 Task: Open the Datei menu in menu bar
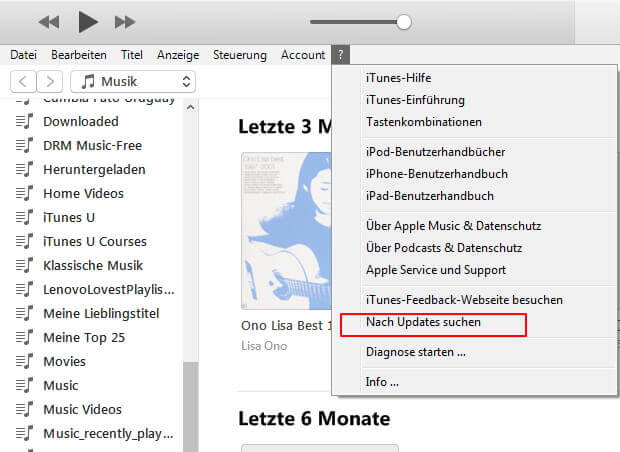(23, 55)
